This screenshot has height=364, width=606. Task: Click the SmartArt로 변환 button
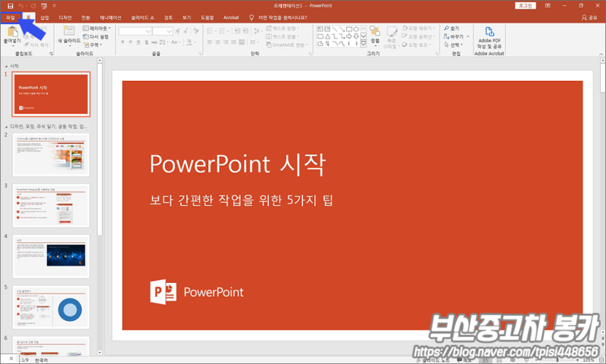click(x=287, y=45)
